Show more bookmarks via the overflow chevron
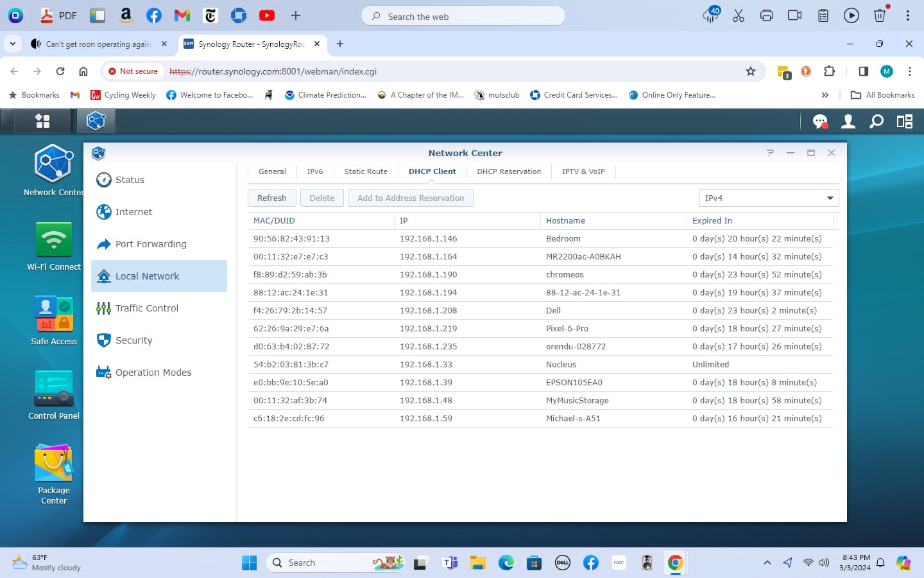This screenshot has width=924, height=578. click(x=825, y=95)
